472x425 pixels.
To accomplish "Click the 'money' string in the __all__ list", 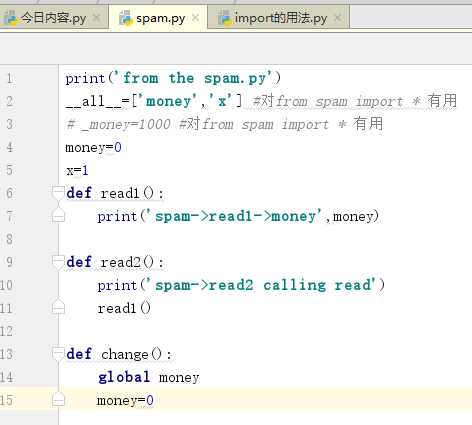I will pos(168,101).
